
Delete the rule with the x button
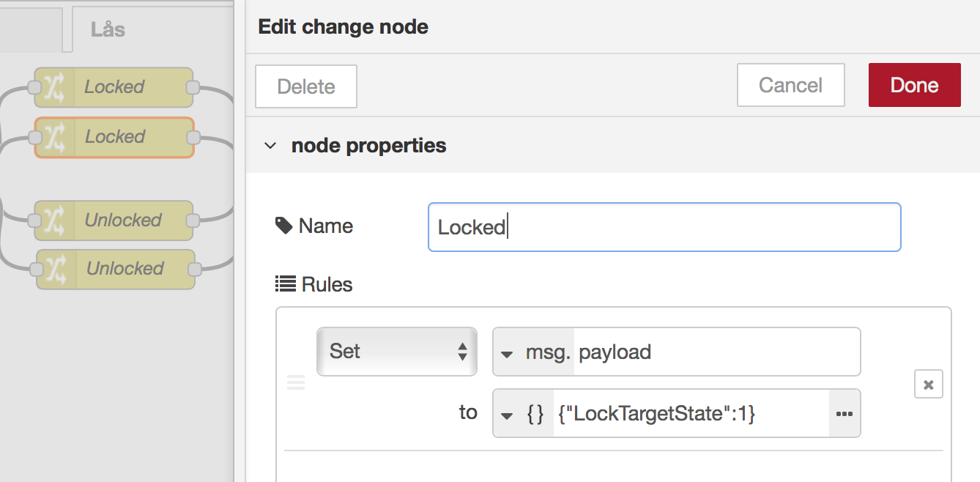(x=928, y=385)
